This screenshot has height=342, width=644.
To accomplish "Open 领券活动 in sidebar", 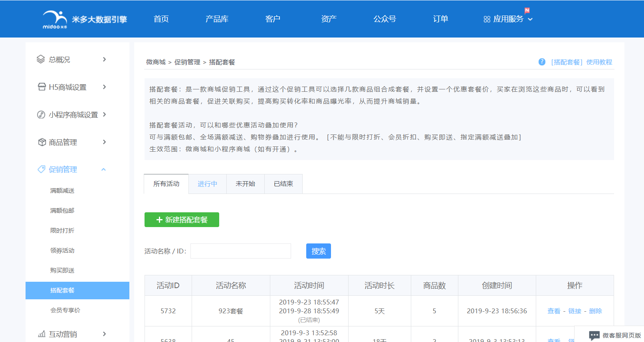I will (x=62, y=251).
